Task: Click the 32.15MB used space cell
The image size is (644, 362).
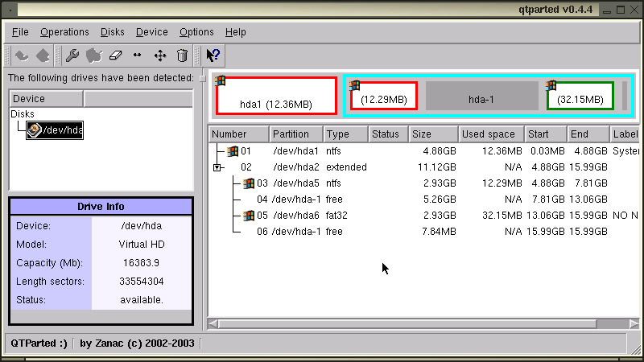Action: pyautogui.click(x=502, y=215)
